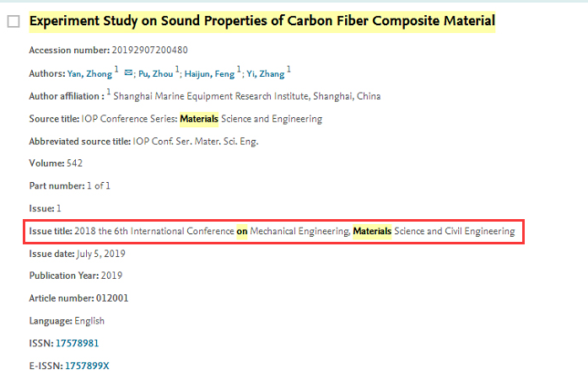The width and height of the screenshot is (588, 375).
Task: Click abbreviated title IOP Conf. Ser. Mater. Sci. Eng.
Action: tap(196, 142)
